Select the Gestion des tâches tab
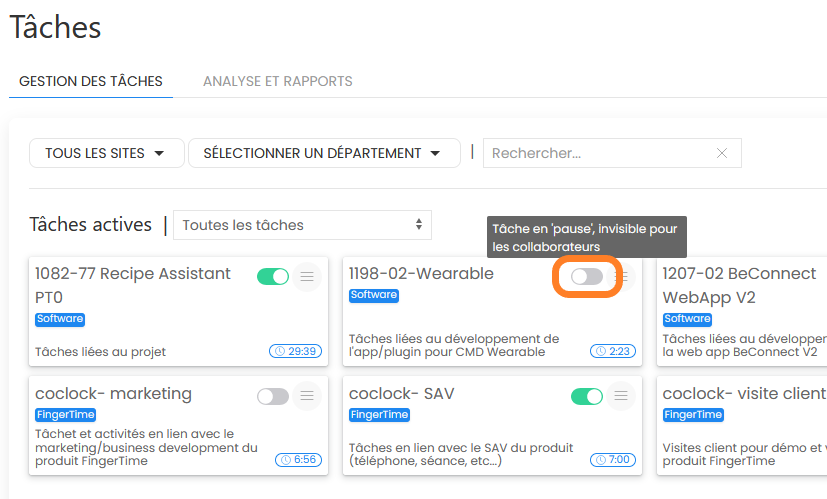827x499 pixels. pyautogui.click(x=91, y=81)
